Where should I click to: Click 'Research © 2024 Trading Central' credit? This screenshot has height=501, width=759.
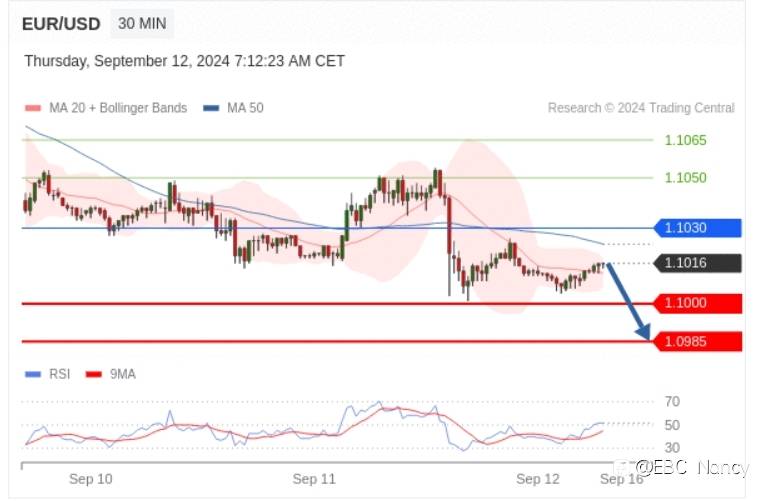(641, 107)
